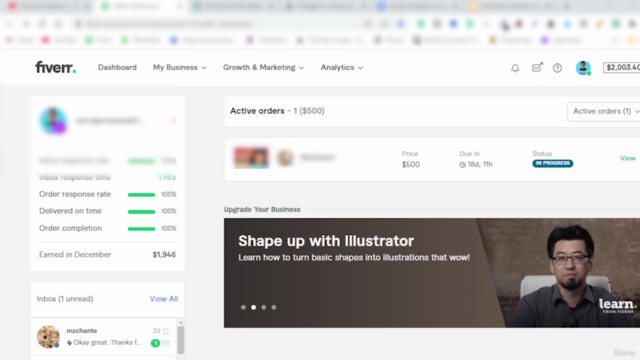Screen dimensions: 640x360
Task: Click the Upgrade Your Business heading
Action: [x=262, y=209]
